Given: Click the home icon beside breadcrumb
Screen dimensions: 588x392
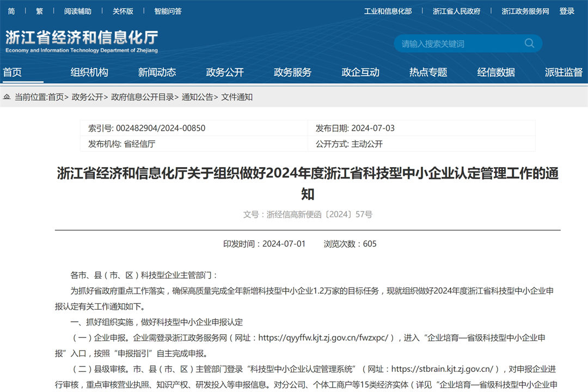Looking at the screenshot, I should pyautogui.click(x=7, y=97).
